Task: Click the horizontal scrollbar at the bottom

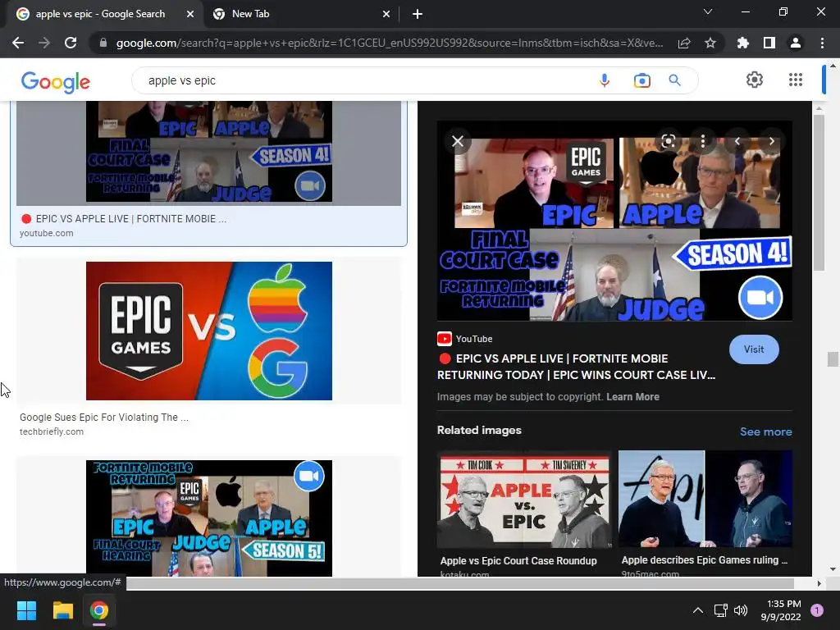Action: click(x=459, y=583)
